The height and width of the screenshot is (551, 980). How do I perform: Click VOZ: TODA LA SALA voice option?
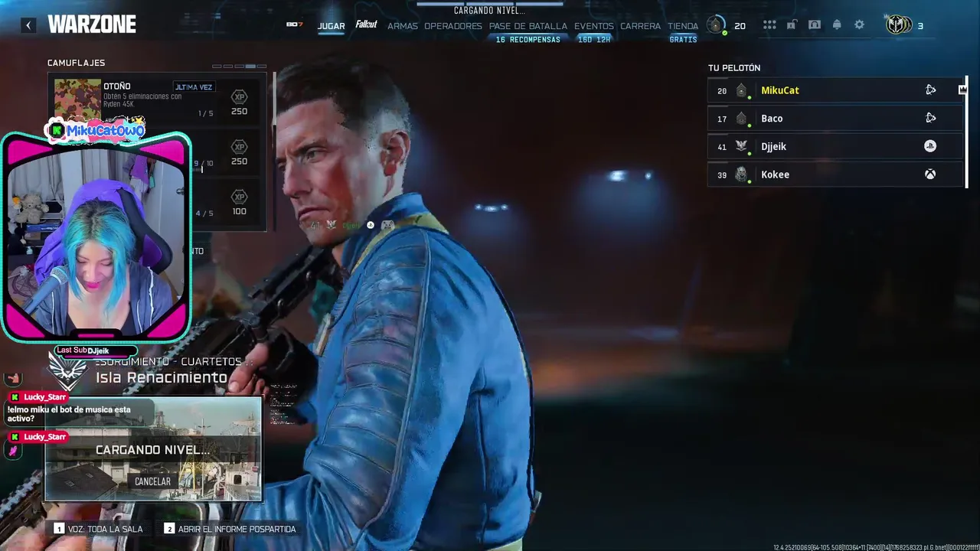pyautogui.click(x=98, y=529)
